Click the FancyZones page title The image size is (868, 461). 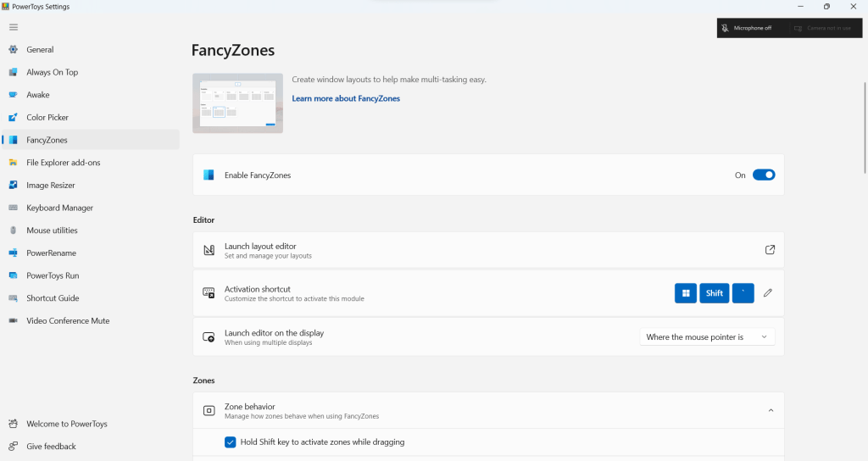(x=233, y=50)
